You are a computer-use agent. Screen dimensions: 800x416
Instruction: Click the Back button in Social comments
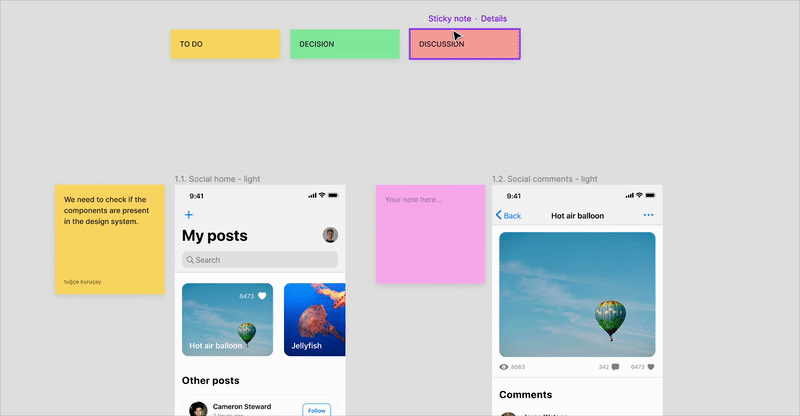point(508,215)
